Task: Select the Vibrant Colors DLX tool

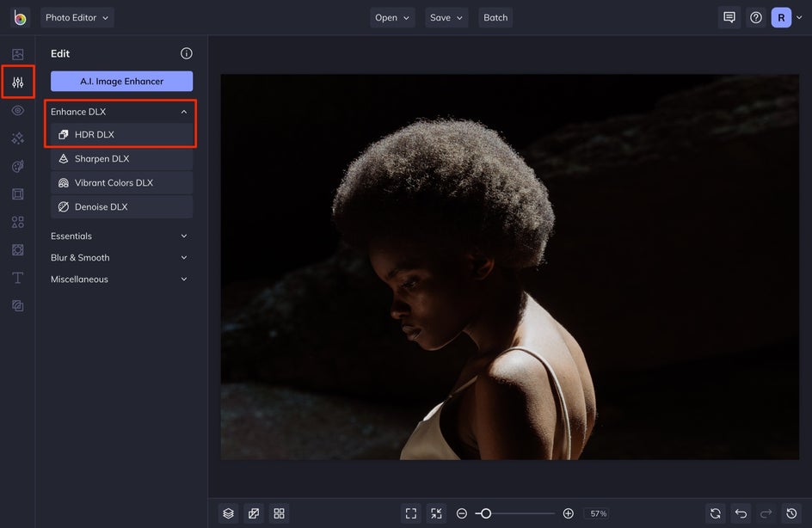Action: pyautogui.click(x=121, y=182)
